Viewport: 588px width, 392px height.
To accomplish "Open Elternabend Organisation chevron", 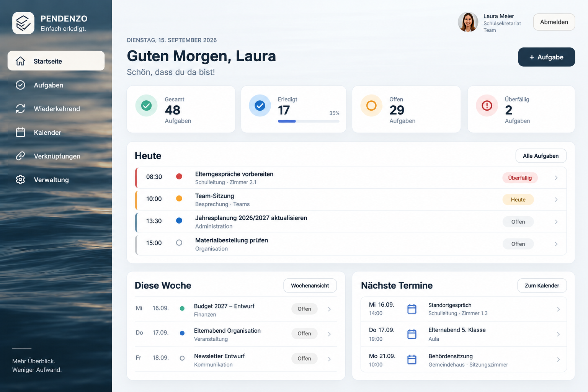I will click(329, 334).
